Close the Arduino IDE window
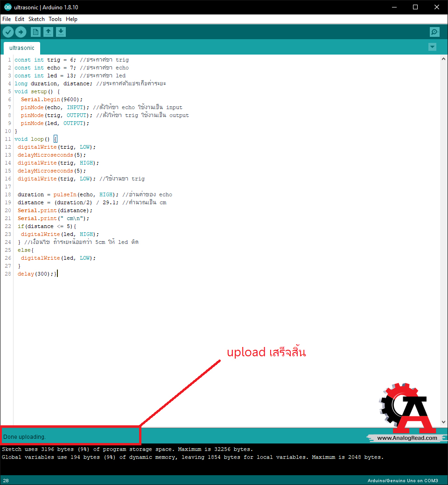448x485 pixels. 436,7
